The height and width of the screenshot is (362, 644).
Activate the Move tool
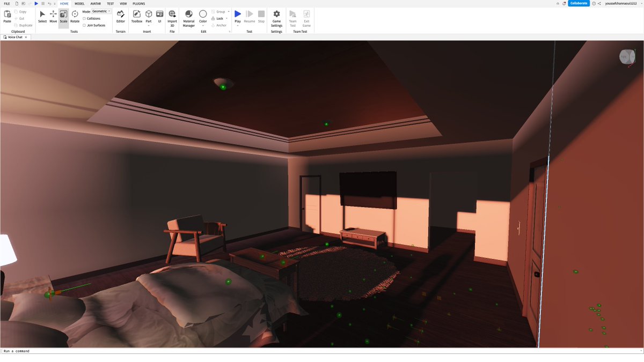pos(53,17)
